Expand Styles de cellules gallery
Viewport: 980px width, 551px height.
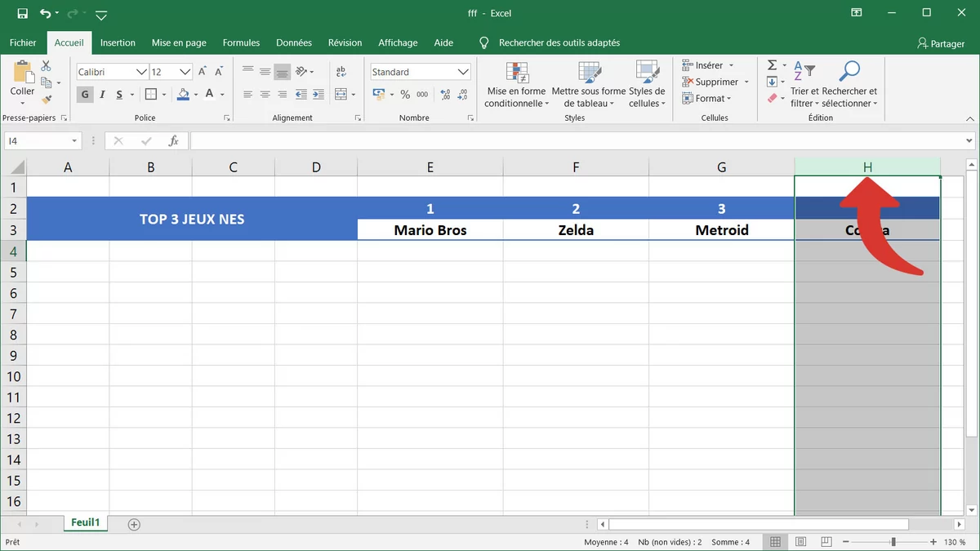click(x=647, y=84)
